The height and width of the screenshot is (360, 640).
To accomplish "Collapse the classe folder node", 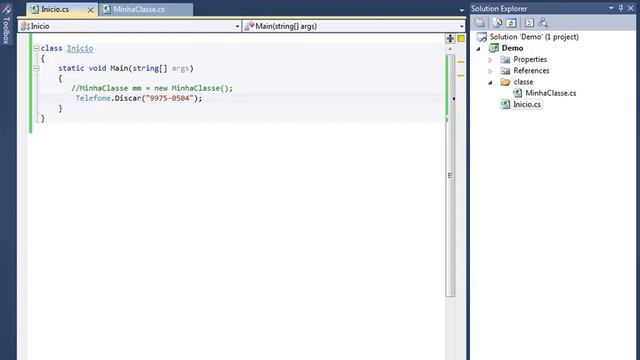I will (x=490, y=82).
